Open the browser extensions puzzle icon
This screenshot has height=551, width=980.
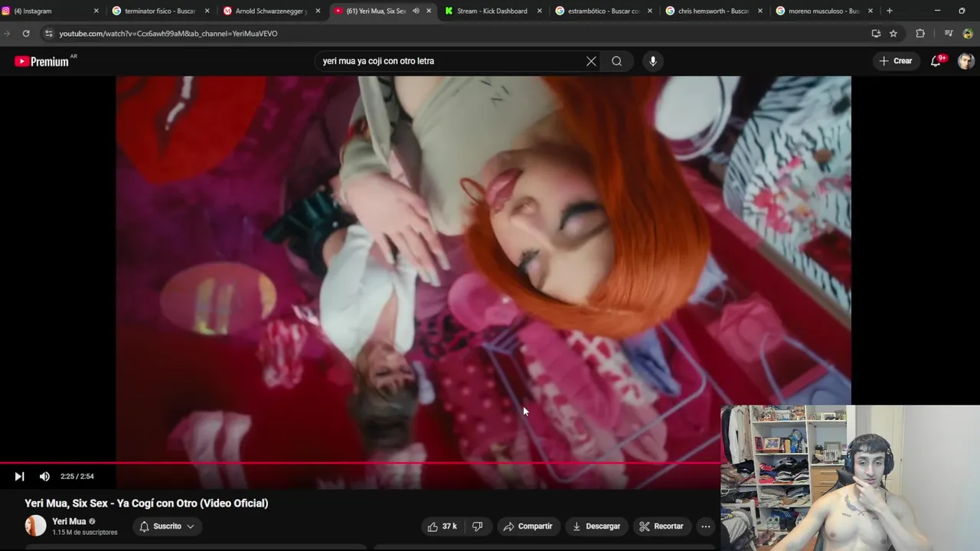[920, 34]
